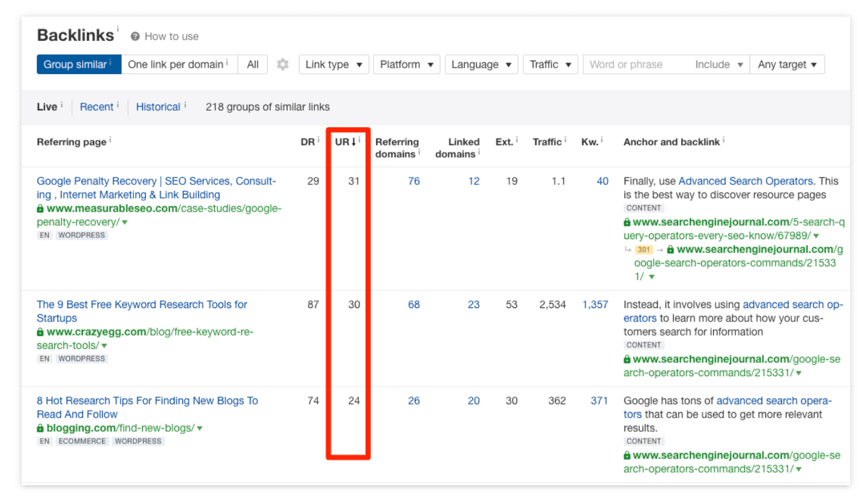Image resolution: width=868 pixels, height=500 pixels.
Task: Switch to One link per domain
Action: coord(179,64)
